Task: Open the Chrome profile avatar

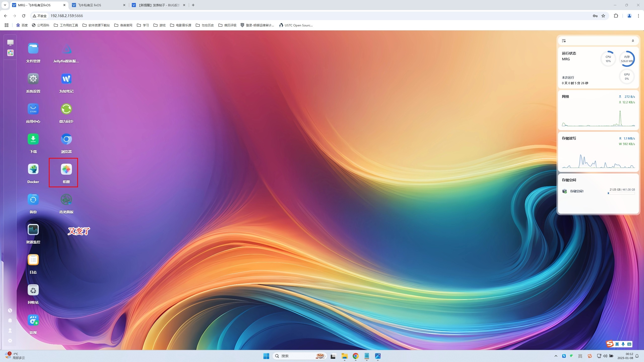Action: click(629, 16)
